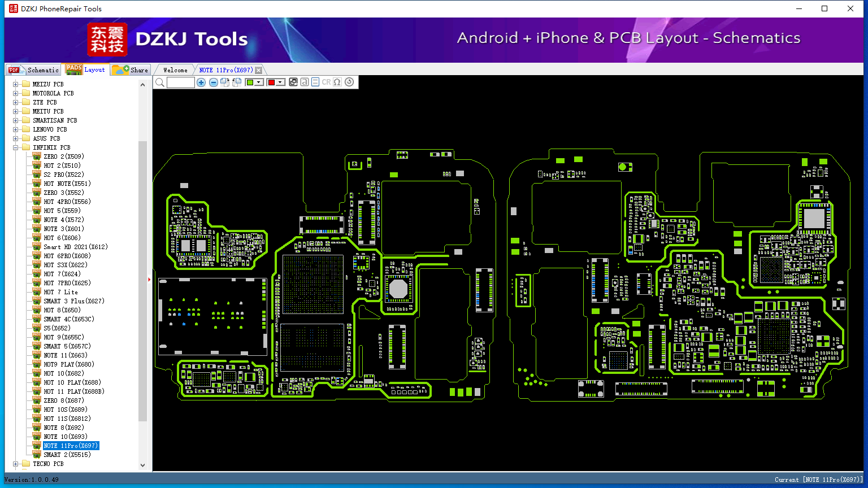Select the Ohm resistance measurement tool
Screen dimensions: 868x488
coord(337,82)
